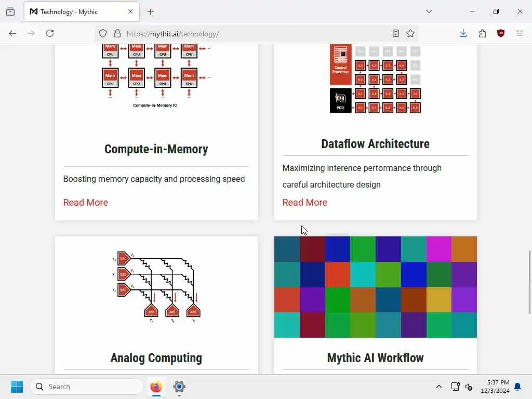Image resolution: width=532 pixels, height=399 pixels.
Task: Open the downloads panel
Action: coord(463,33)
